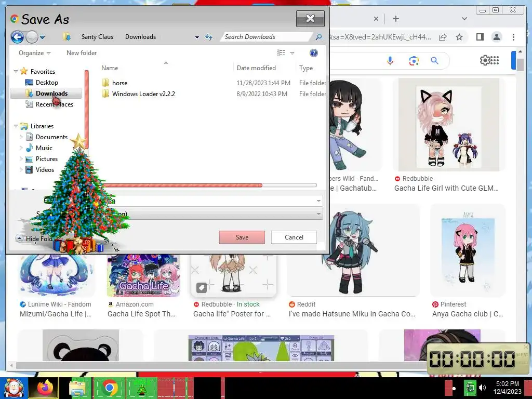Screen dimensions: 532x399
Task: Sort files by Date modified column header
Action: coord(256,68)
